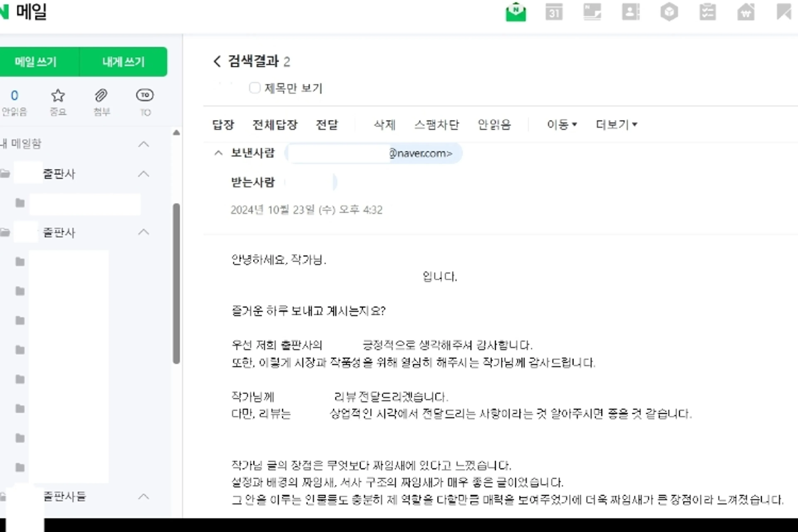
Task: Click the line starting 그 안을 이루는 인물들도
Action: coord(507,499)
